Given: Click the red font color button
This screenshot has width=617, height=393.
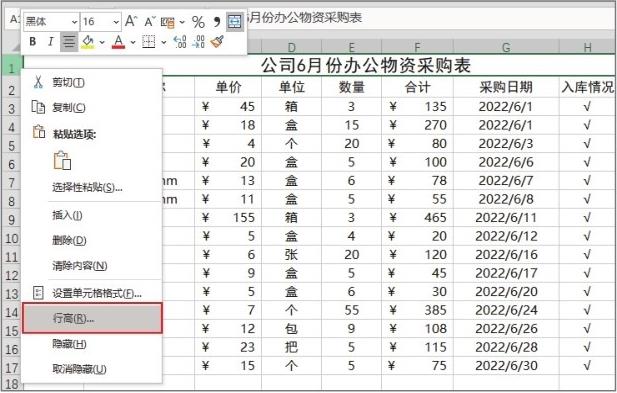Looking at the screenshot, I should tap(118, 41).
